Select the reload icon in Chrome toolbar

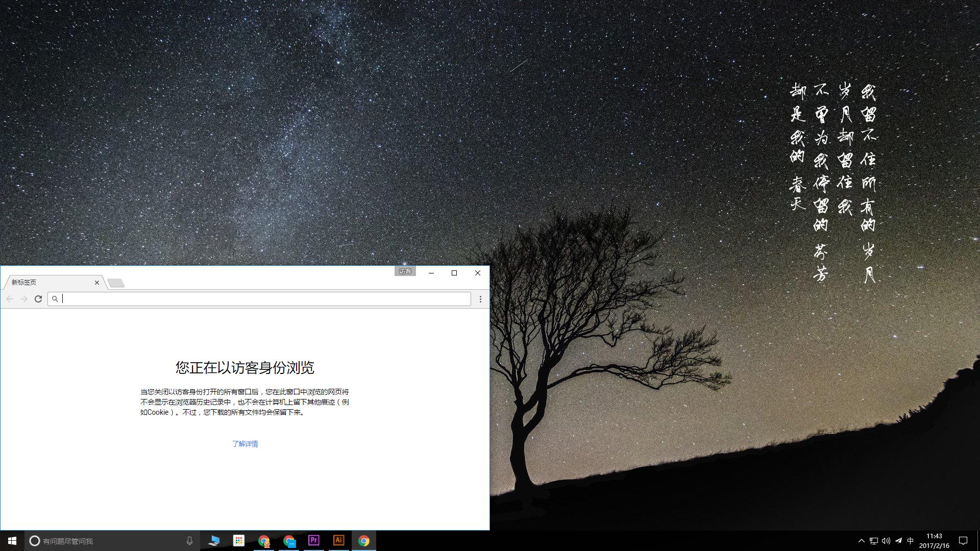(38, 299)
